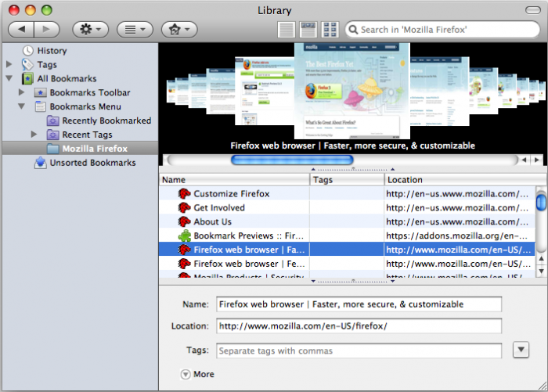
Task: Click the cover flow right scroll arrow
Action: (x=536, y=160)
